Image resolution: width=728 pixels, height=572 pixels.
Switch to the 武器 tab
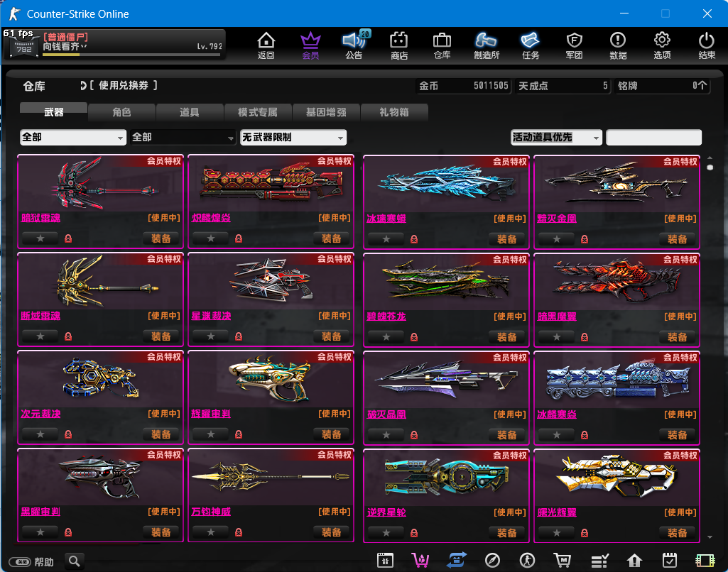[53, 112]
